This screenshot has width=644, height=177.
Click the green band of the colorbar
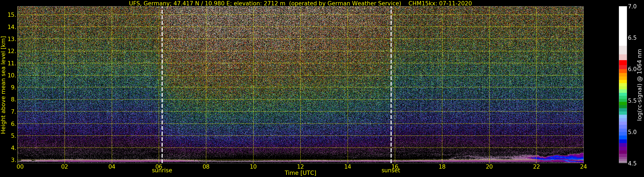tap(623, 103)
